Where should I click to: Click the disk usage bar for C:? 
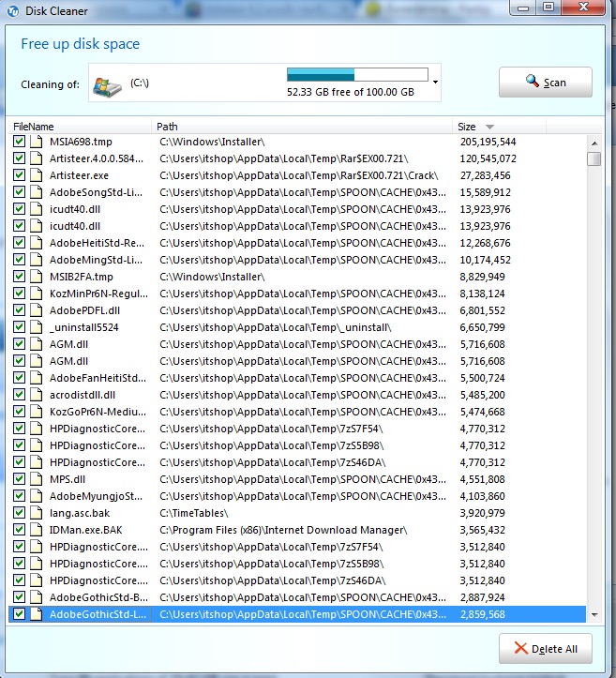pyautogui.click(x=357, y=74)
